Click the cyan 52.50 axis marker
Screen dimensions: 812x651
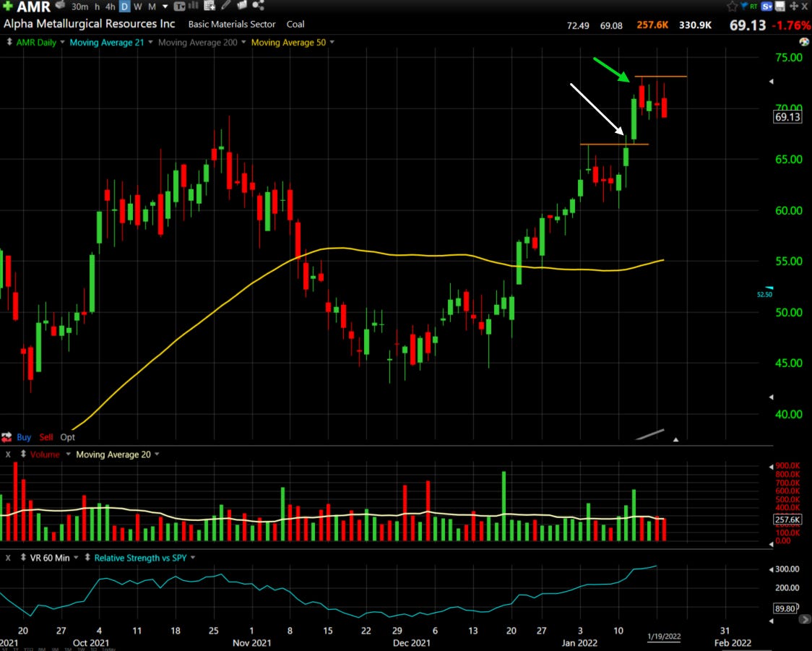point(765,293)
